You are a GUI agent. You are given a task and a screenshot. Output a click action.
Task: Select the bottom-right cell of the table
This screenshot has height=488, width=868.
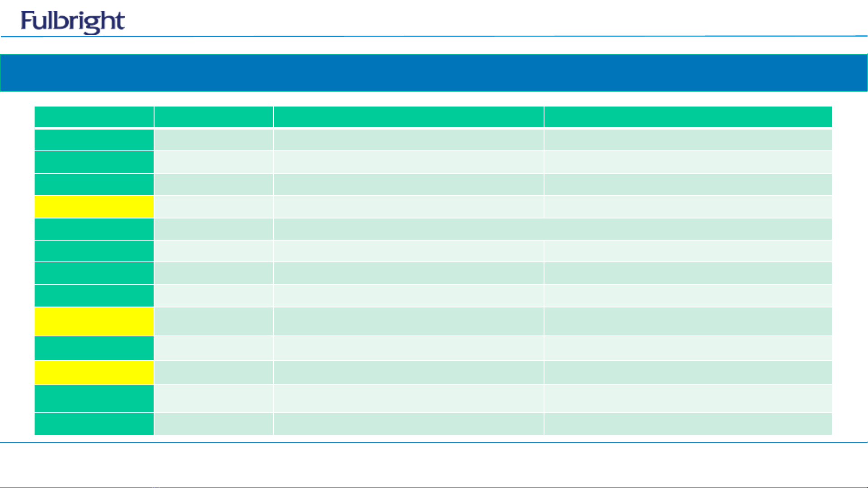[687, 424]
